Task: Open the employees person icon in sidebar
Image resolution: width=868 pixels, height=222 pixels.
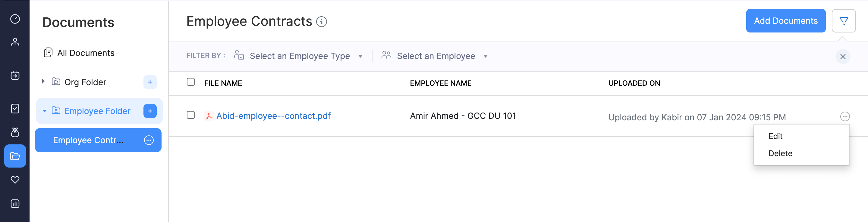Action: point(15,42)
